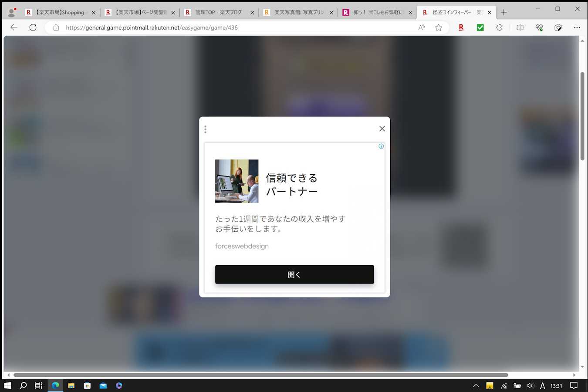Click the green checkmark extension icon

point(480,27)
